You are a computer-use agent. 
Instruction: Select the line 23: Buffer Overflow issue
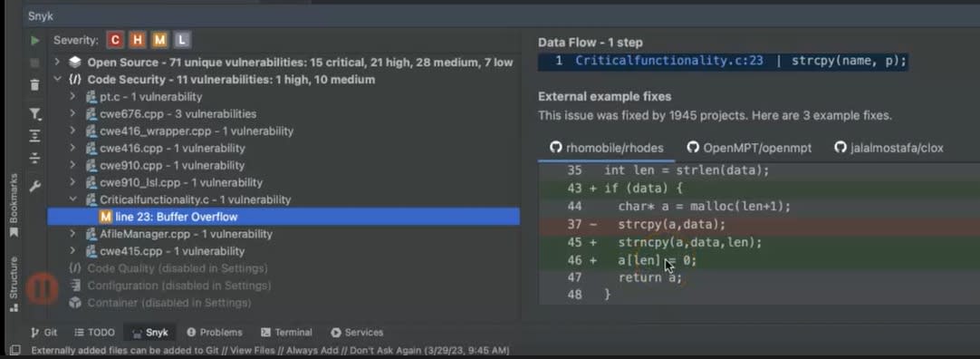pyautogui.click(x=283, y=217)
